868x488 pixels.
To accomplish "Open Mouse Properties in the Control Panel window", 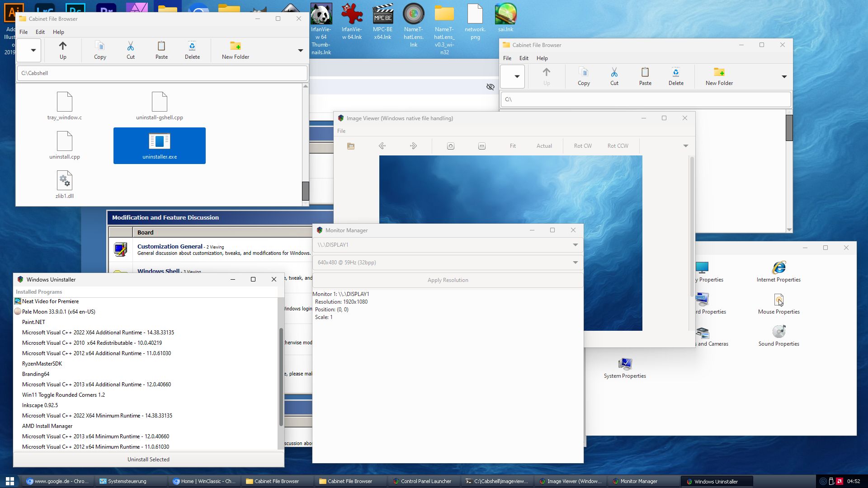I will click(x=778, y=300).
